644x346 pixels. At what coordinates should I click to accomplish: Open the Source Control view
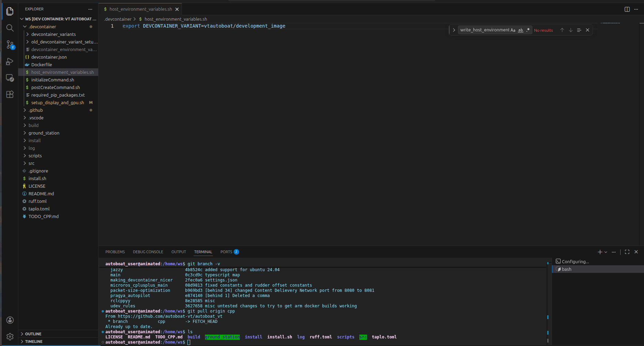[x=10, y=45]
